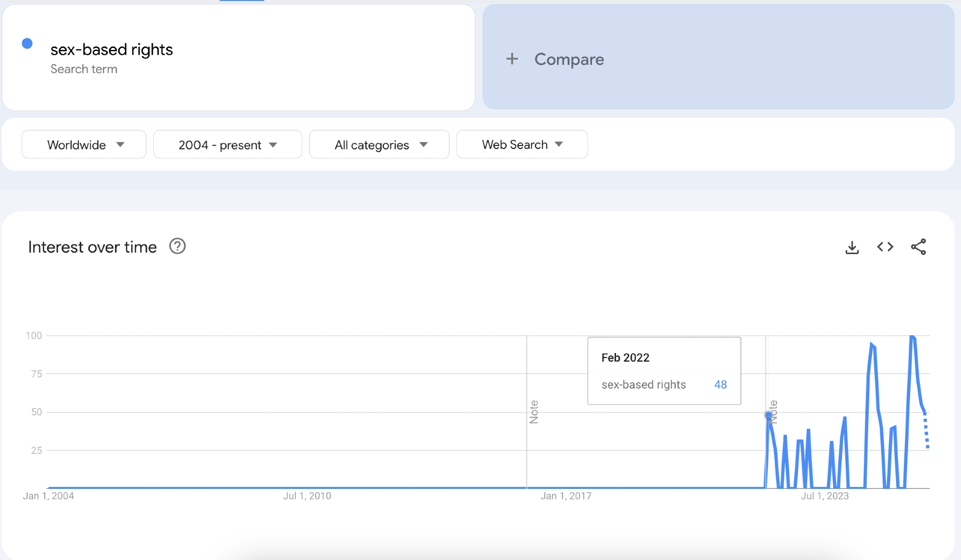This screenshot has height=560, width=961.
Task: Click the highest peak on the chart
Action: click(x=912, y=337)
